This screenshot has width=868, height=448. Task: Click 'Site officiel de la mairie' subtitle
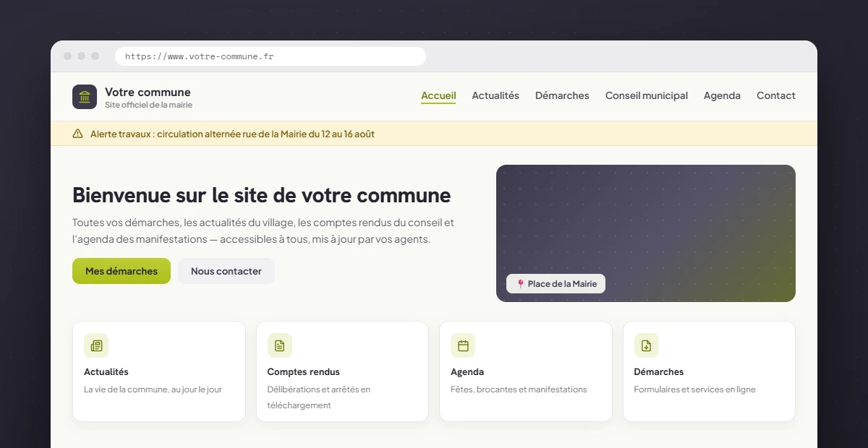[149, 105]
